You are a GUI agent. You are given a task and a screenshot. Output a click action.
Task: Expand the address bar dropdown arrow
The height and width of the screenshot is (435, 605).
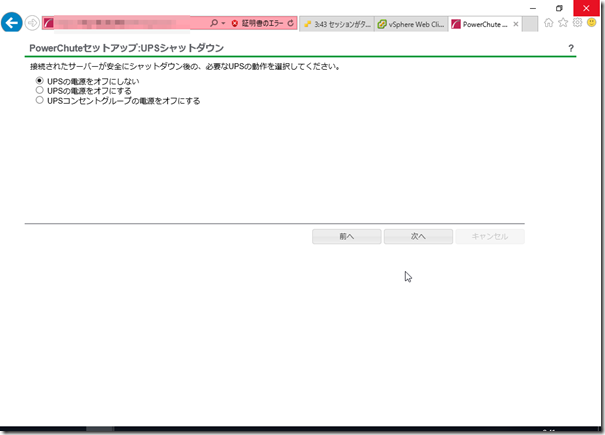click(x=223, y=22)
